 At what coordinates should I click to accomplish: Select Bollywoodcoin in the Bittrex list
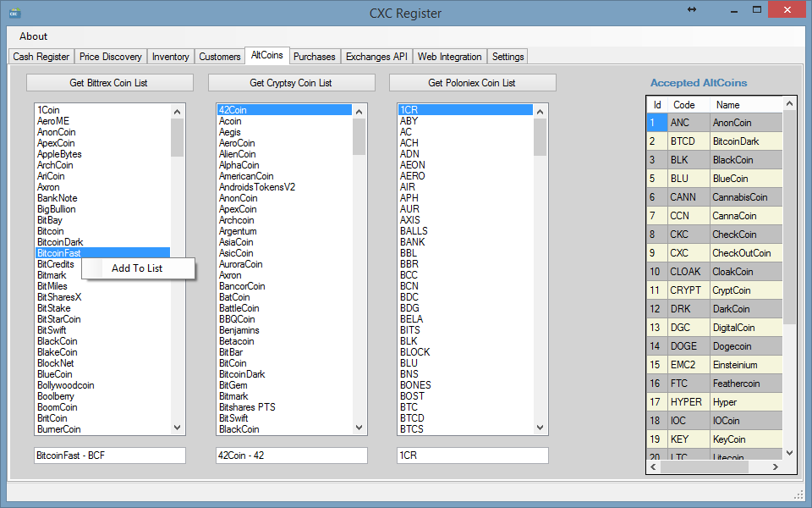[103, 385]
